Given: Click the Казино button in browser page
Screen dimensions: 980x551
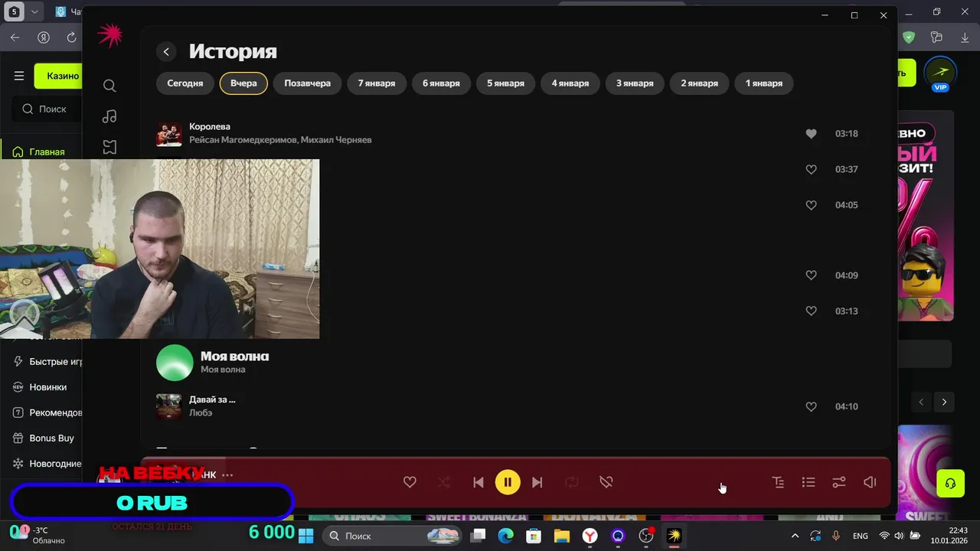Looking at the screenshot, I should [x=59, y=76].
